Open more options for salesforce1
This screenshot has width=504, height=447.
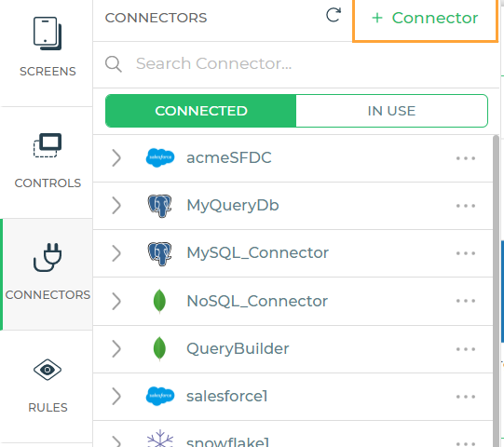click(466, 397)
